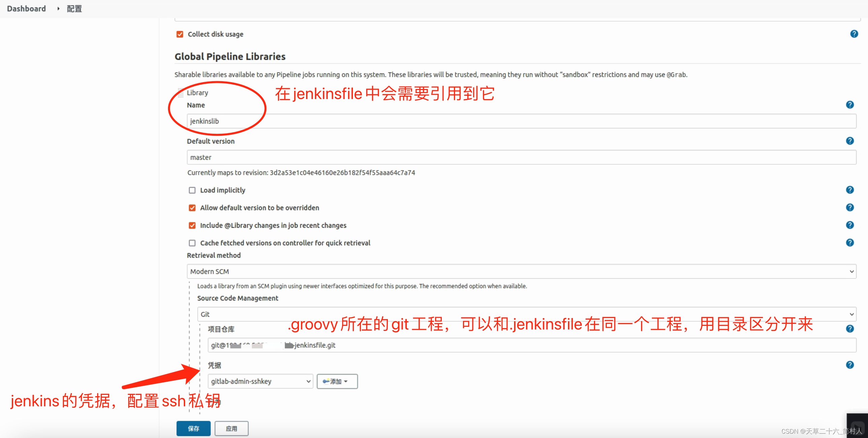
Task: Open help for Include @Library changes
Action: click(850, 225)
